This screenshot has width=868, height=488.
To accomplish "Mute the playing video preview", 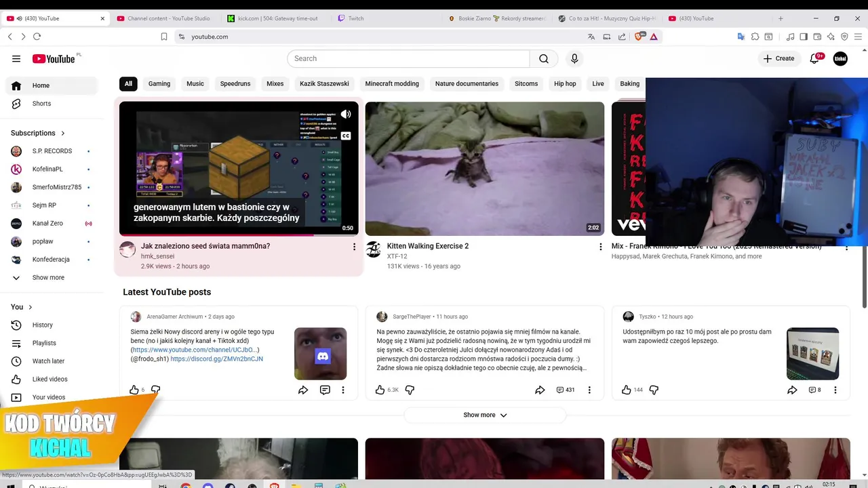I will click(346, 114).
